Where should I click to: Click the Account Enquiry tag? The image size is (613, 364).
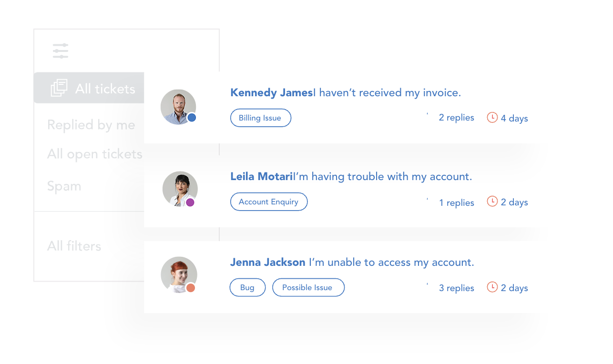tap(269, 202)
